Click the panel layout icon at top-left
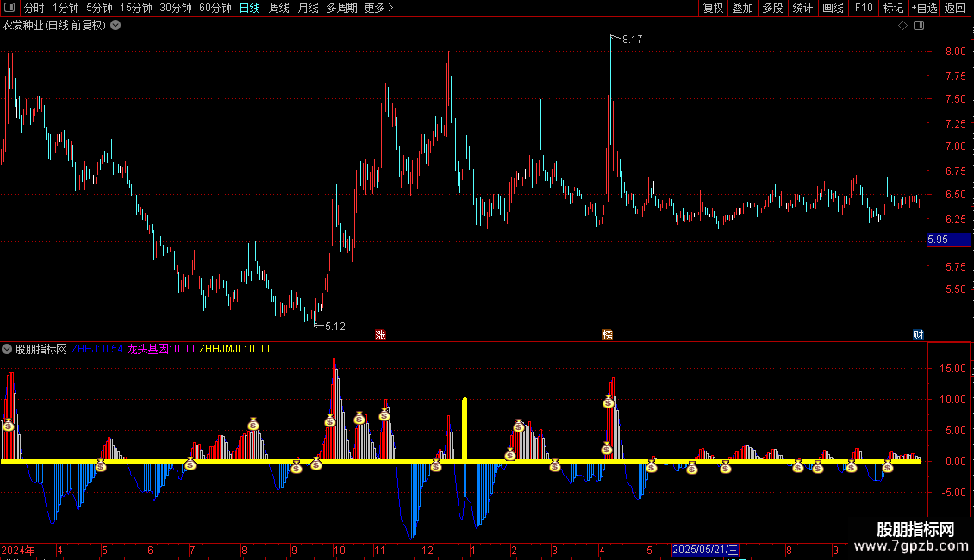The image size is (974, 560). click(9, 8)
